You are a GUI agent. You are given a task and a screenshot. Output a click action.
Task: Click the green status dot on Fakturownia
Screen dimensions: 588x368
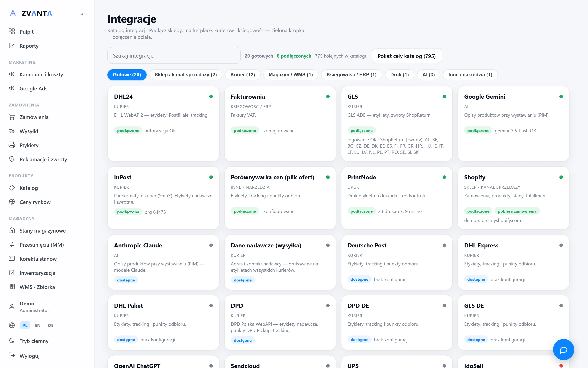pos(328,97)
